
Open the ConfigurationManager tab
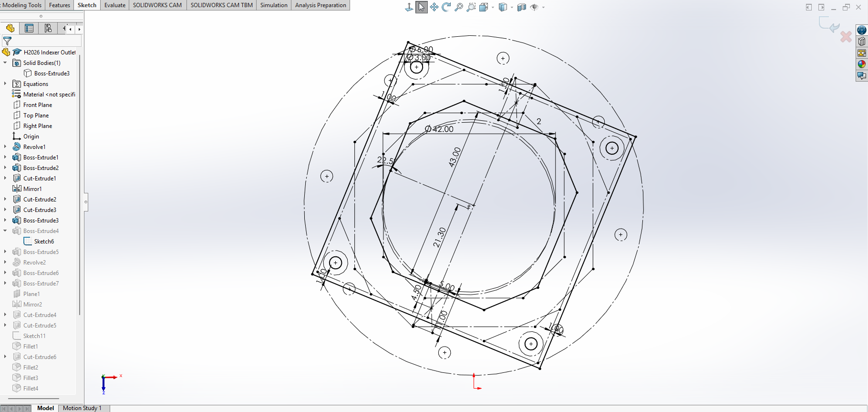[x=48, y=29]
